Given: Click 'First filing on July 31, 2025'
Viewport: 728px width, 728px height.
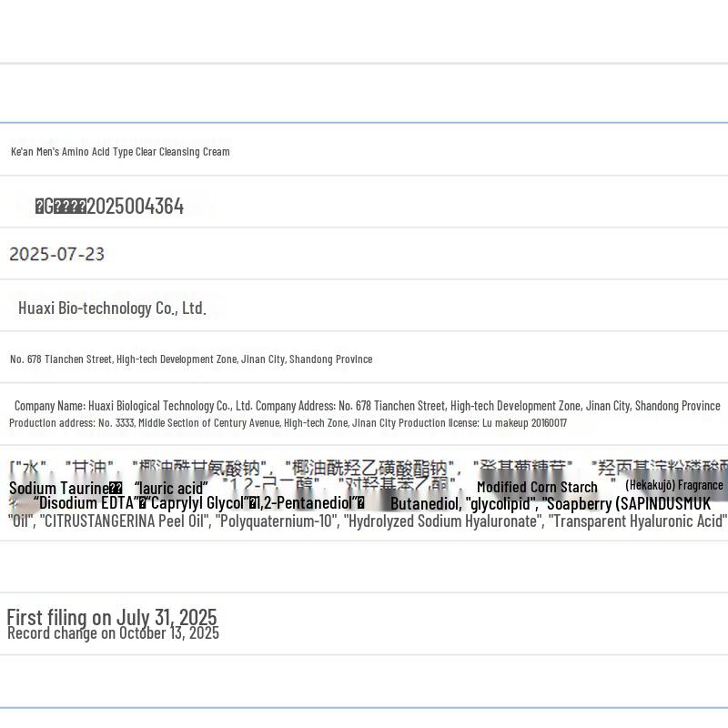Looking at the screenshot, I should point(112,617).
